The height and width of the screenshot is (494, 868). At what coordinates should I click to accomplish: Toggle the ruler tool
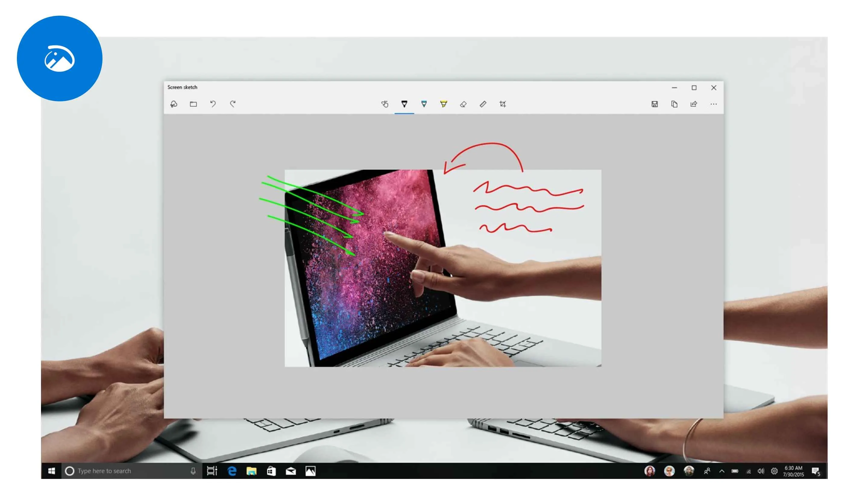click(483, 104)
